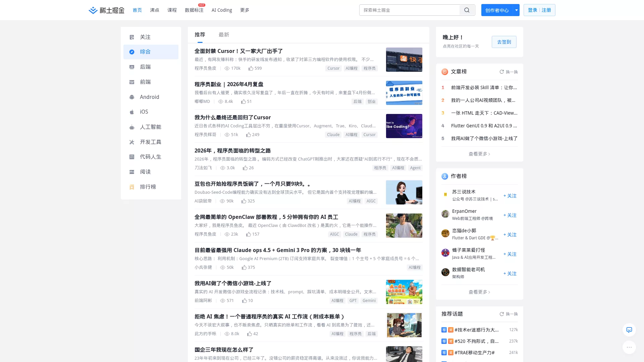Open article 2026年，程序员面临的转型之路
644x362 pixels.
tap(232, 151)
